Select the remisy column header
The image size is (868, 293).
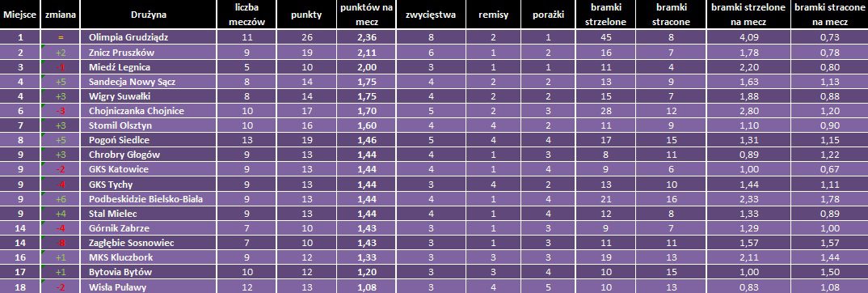[x=494, y=15]
